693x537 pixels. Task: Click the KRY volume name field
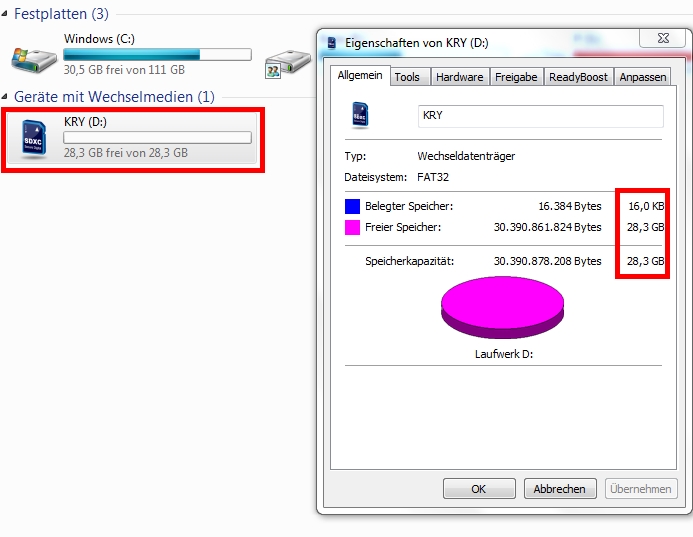[x=541, y=116]
